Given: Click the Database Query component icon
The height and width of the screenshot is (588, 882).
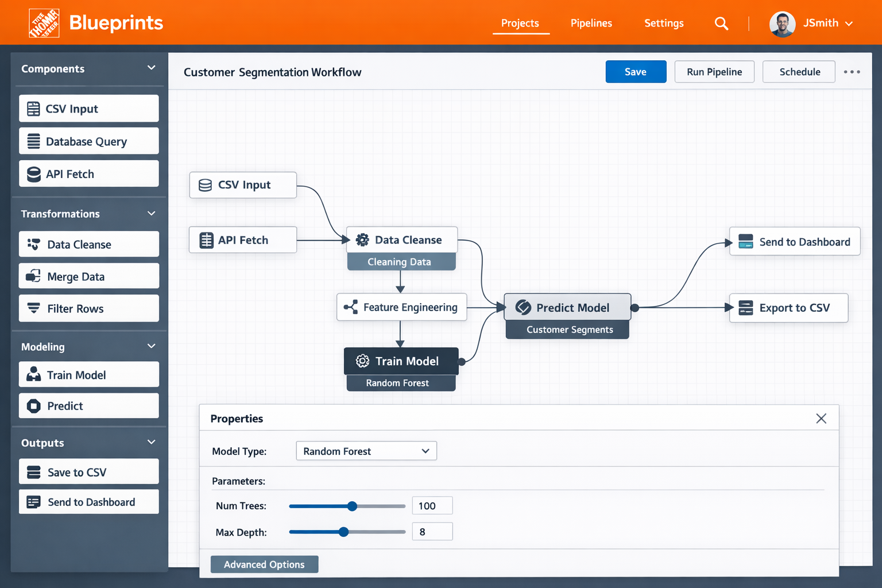Looking at the screenshot, I should (x=34, y=141).
